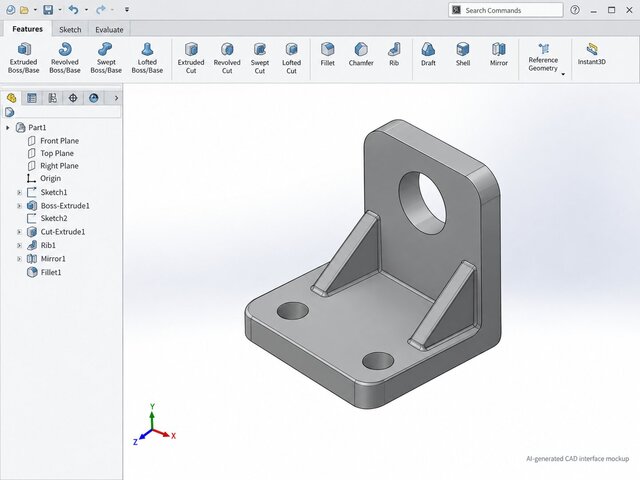Expand the Rib1 node

tap(19, 245)
